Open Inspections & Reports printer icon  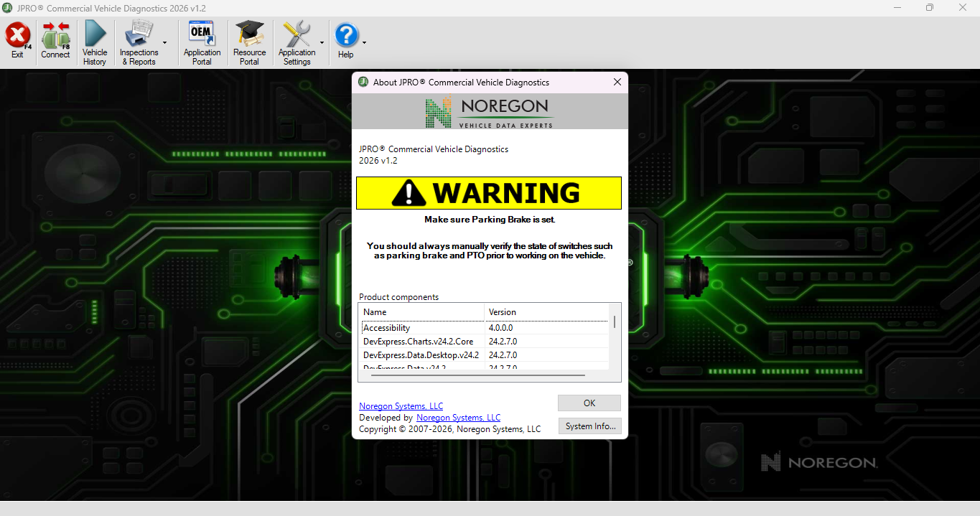click(139, 34)
